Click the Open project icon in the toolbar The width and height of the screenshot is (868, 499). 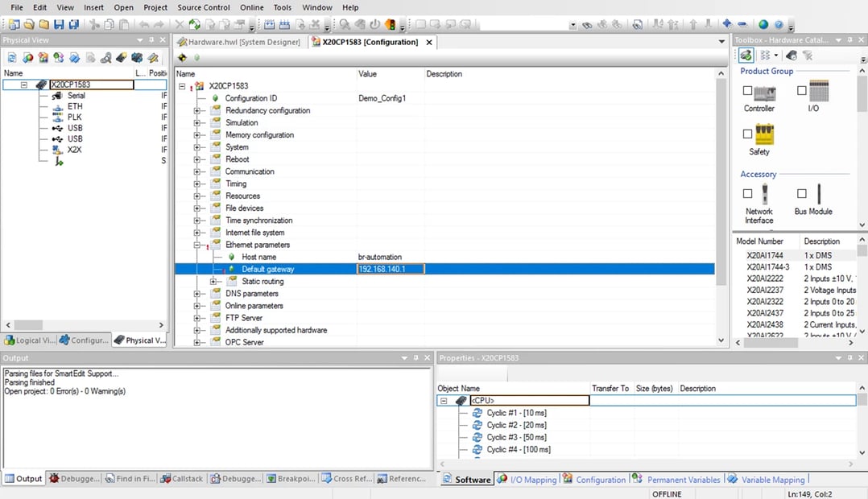pos(29,24)
